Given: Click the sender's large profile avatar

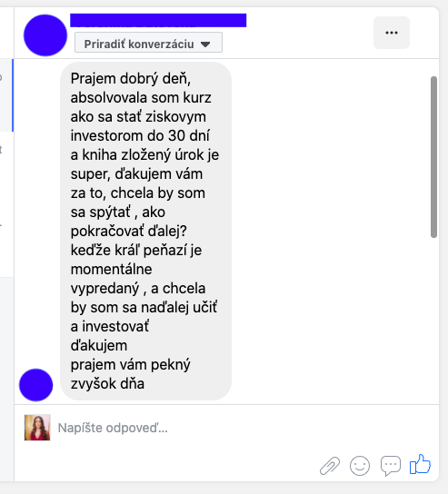Looking at the screenshot, I should (45, 35).
